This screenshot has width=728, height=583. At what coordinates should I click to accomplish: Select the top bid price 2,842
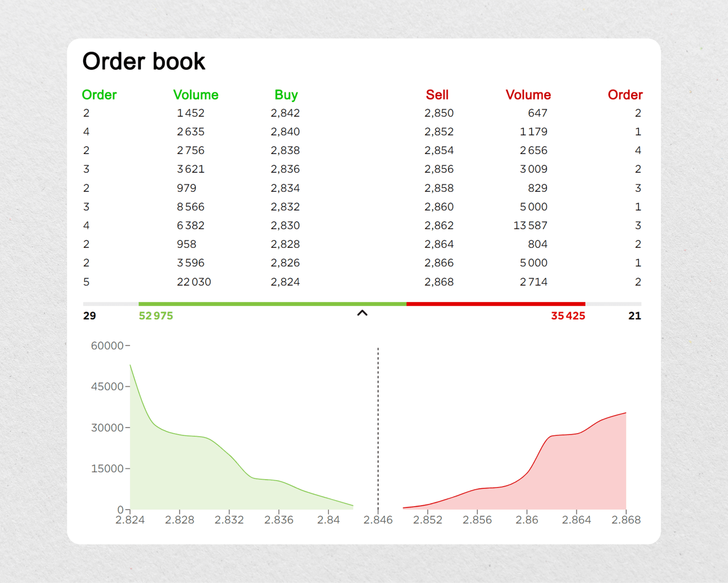coord(285,113)
